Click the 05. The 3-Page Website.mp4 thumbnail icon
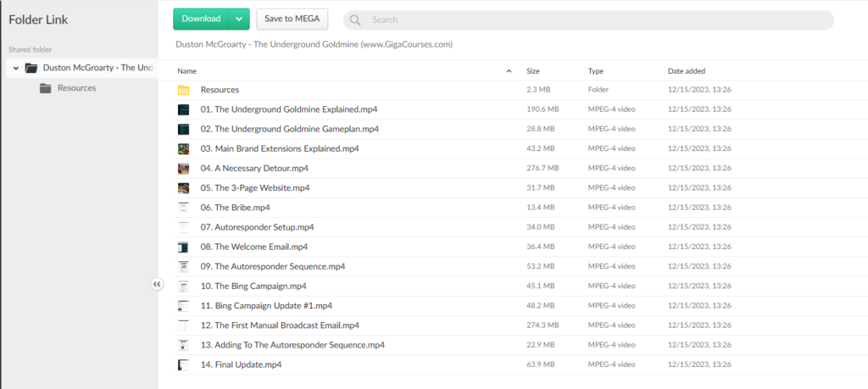 (183, 187)
